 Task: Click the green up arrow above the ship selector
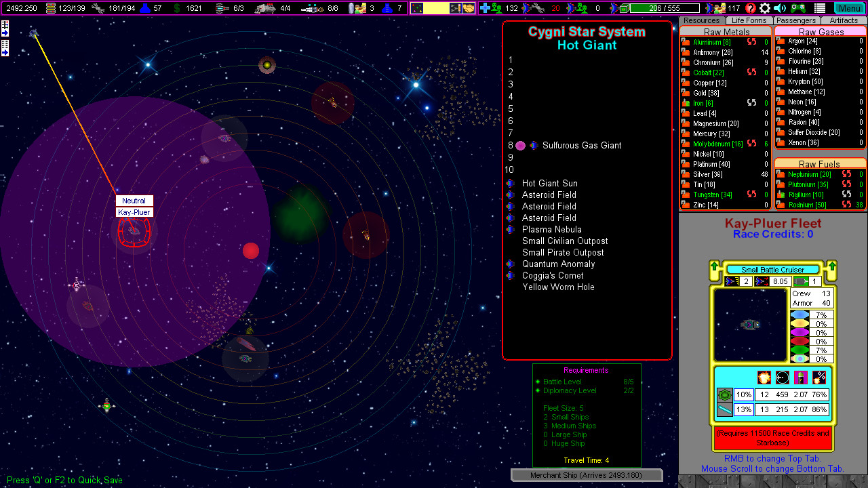coord(714,266)
